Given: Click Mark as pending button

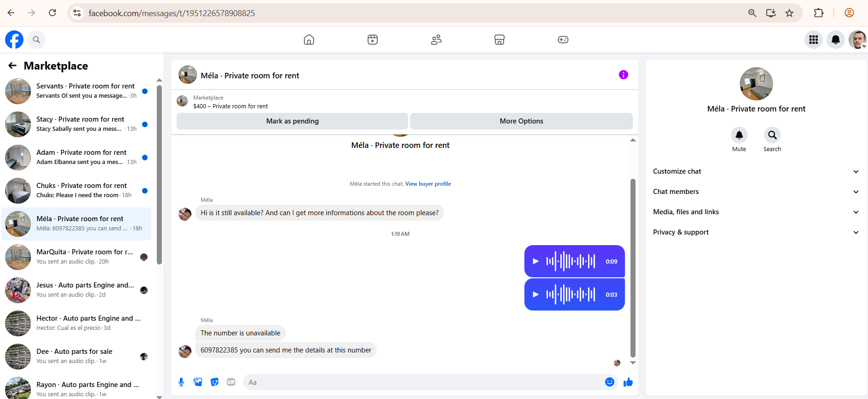Looking at the screenshot, I should click(x=292, y=121).
